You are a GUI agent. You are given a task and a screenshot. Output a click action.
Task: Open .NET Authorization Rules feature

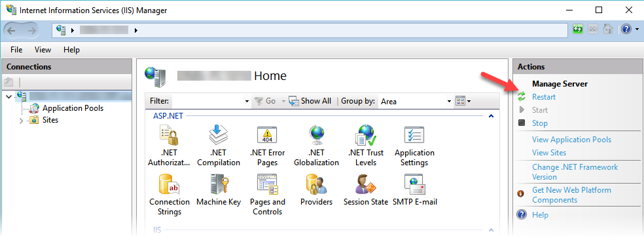tap(169, 146)
